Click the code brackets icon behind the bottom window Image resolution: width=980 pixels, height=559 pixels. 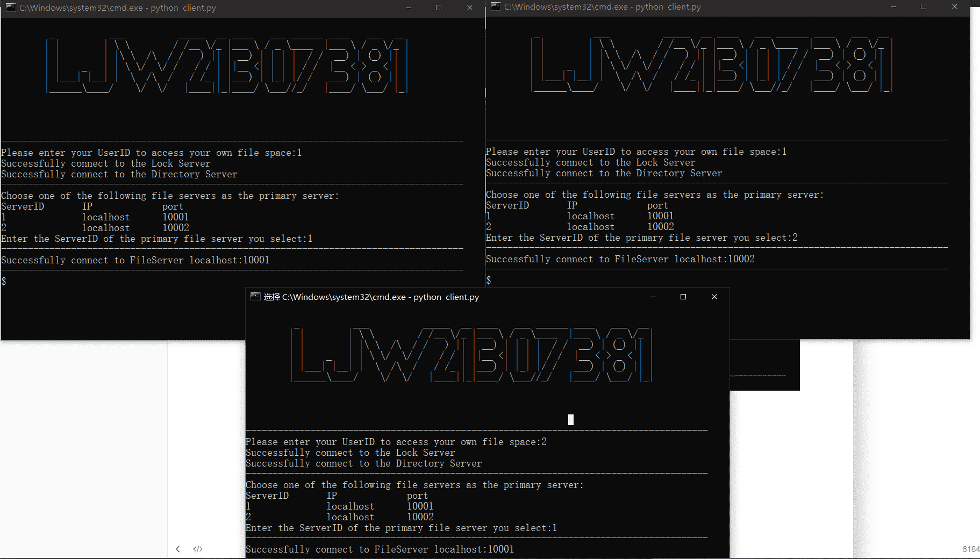(198, 549)
